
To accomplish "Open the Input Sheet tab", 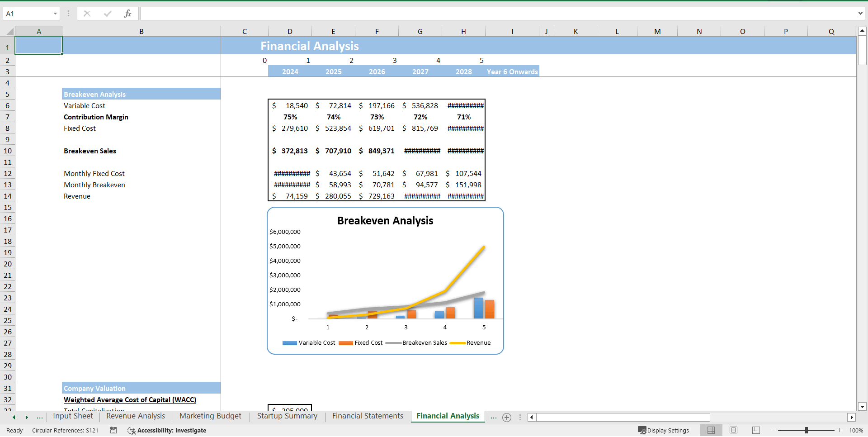I will [x=73, y=416].
